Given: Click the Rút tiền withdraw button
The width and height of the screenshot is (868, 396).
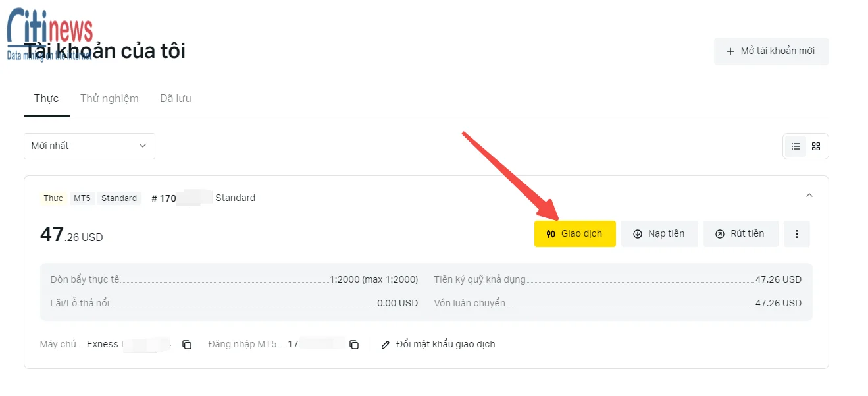Looking at the screenshot, I should point(741,234).
